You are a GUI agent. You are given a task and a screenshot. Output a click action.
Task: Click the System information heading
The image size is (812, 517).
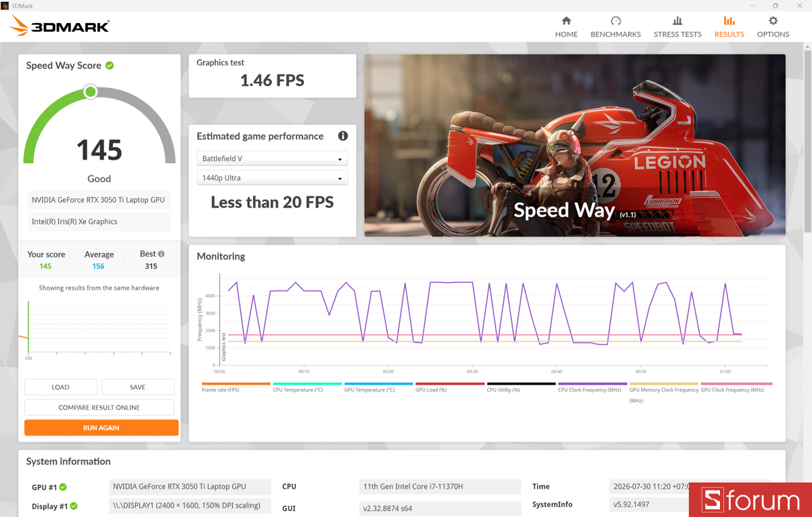click(68, 462)
